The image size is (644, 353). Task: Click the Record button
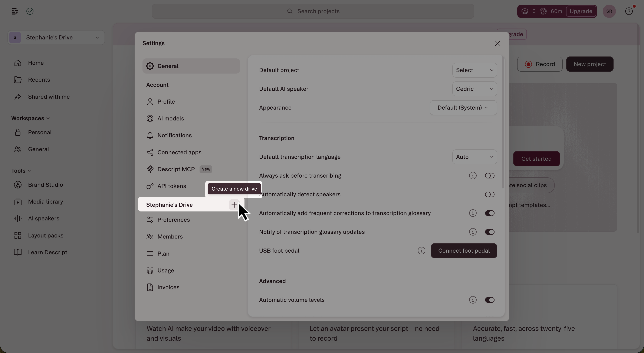539,64
